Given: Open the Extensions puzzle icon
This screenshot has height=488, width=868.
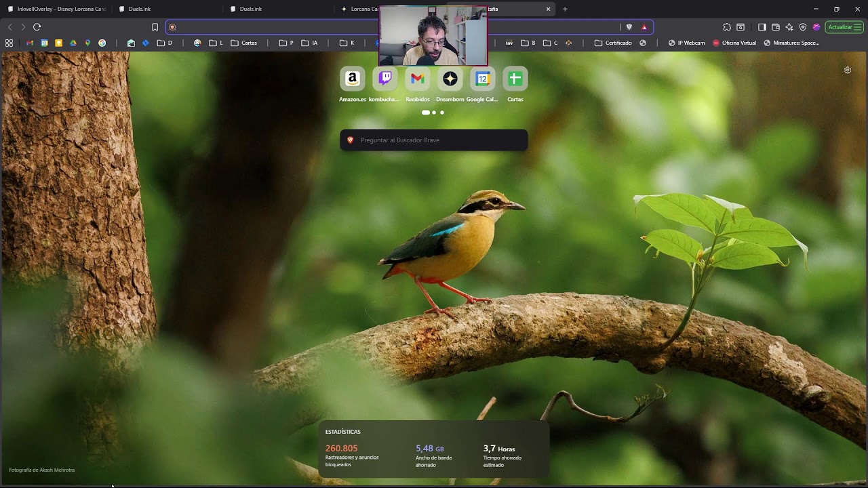Looking at the screenshot, I should tap(727, 27).
